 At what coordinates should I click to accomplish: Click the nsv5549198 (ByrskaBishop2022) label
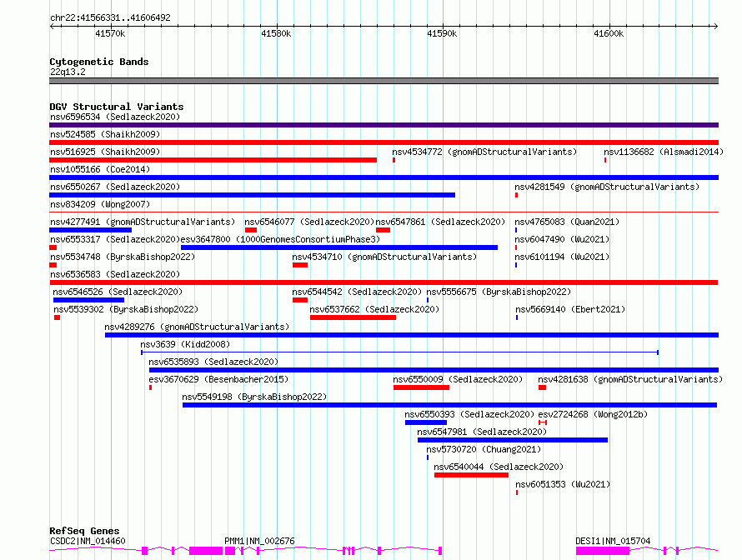point(254,397)
